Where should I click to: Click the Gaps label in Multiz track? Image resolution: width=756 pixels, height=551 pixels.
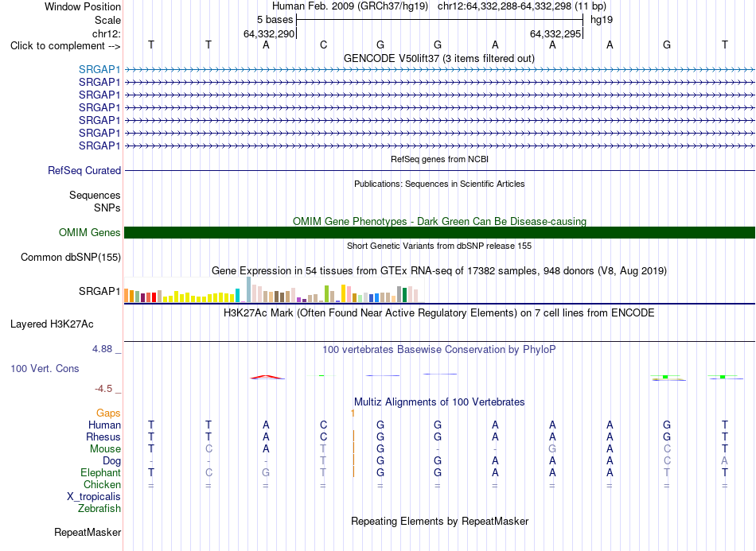[108, 413]
